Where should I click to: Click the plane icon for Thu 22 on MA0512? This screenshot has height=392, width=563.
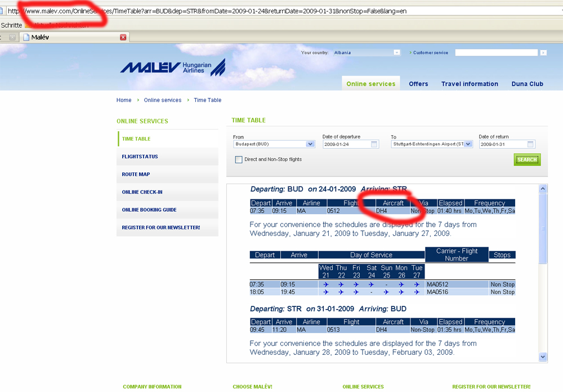[x=341, y=284]
